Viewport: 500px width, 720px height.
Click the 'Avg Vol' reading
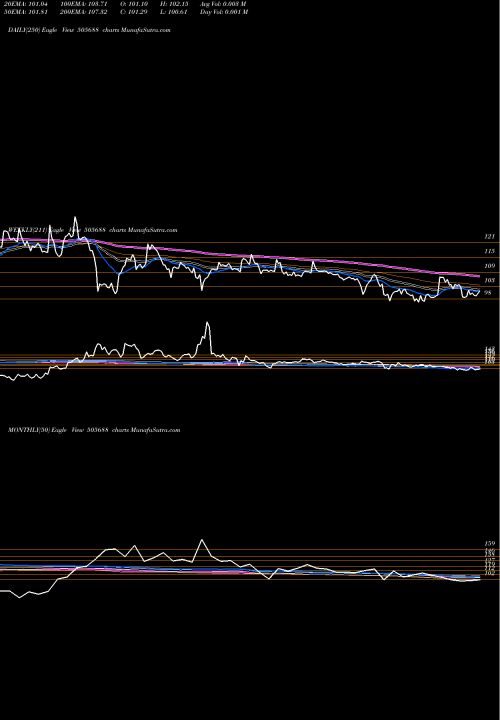coord(223,4)
